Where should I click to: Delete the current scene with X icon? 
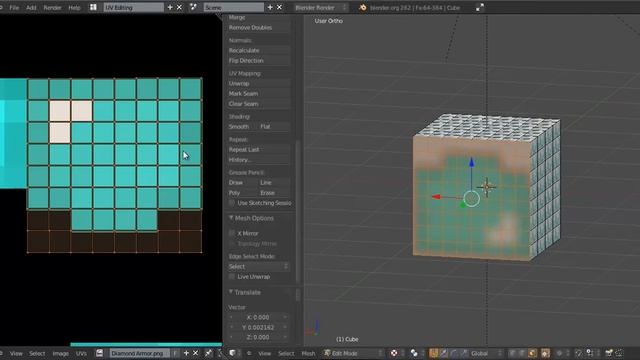[x=279, y=7]
